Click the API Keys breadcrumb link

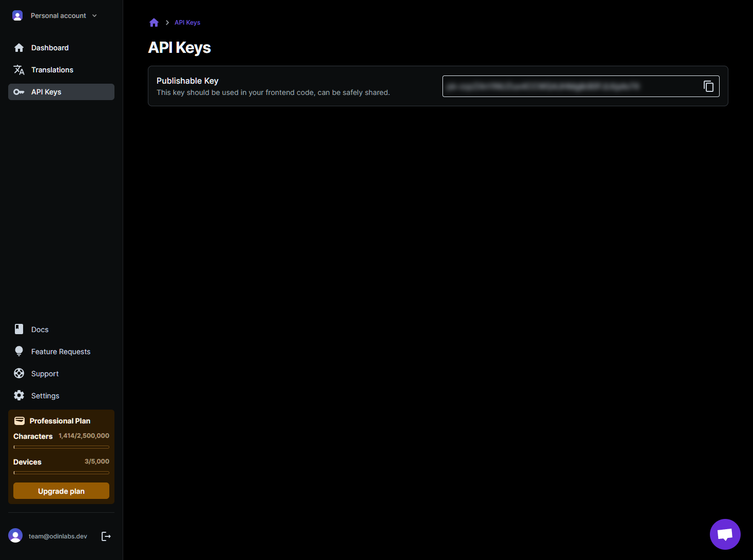pos(187,23)
